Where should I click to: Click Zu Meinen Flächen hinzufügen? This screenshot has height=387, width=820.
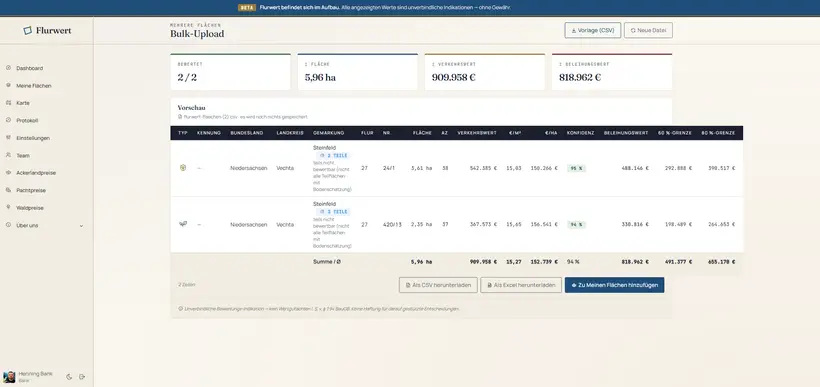click(614, 285)
